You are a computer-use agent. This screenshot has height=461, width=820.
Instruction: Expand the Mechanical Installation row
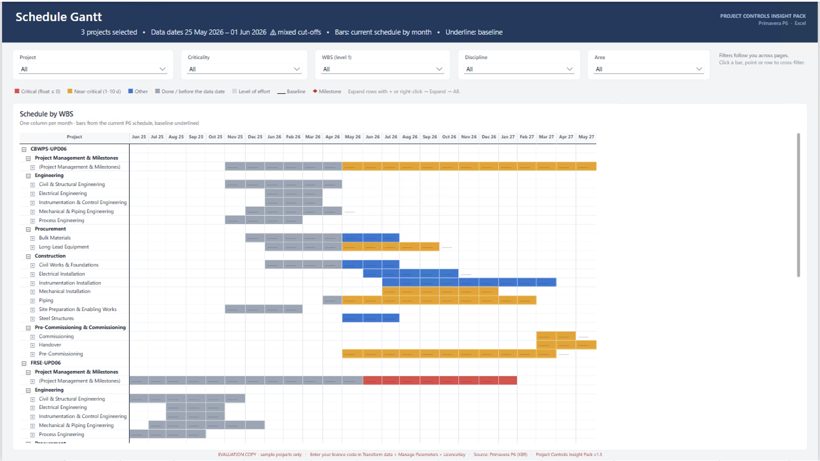pyautogui.click(x=32, y=292)
